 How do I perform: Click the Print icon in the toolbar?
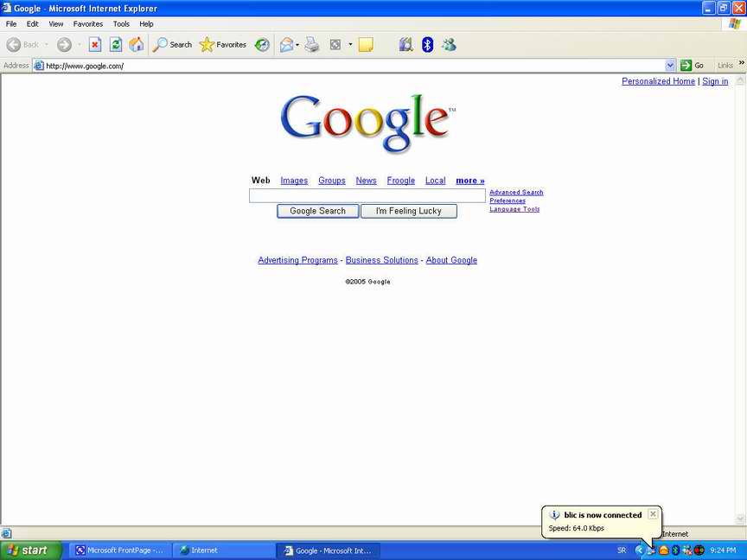click(x=312, y=45)
